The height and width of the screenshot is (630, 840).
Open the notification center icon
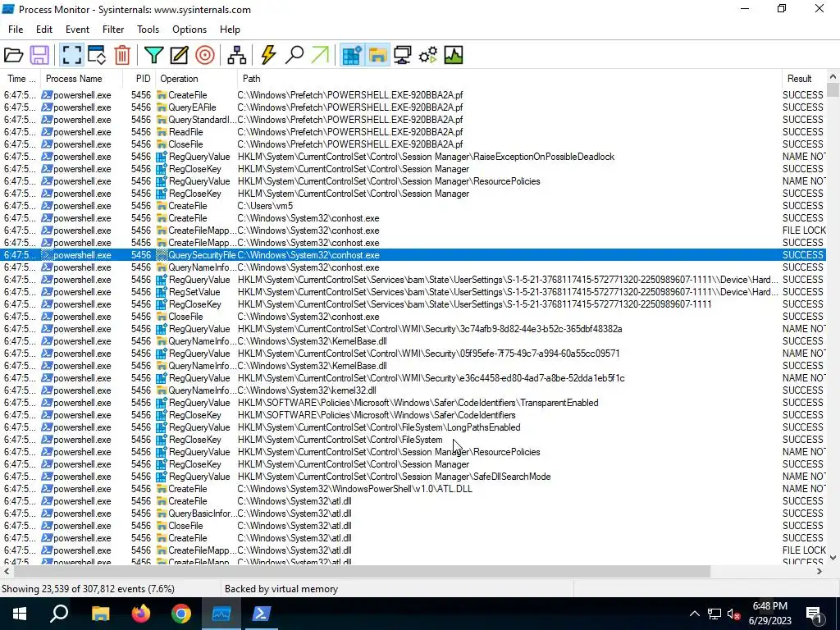point(815,614)
